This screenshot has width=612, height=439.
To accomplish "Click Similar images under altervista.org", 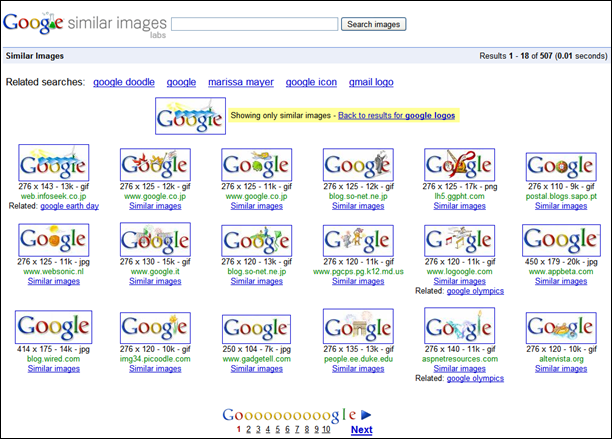I will point(561,369).
